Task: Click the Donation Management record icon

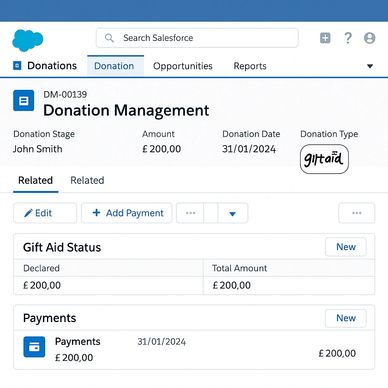Action: coord(24,100)
